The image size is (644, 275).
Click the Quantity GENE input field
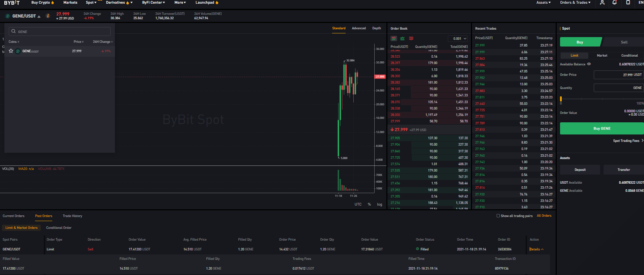click(618, 88)
